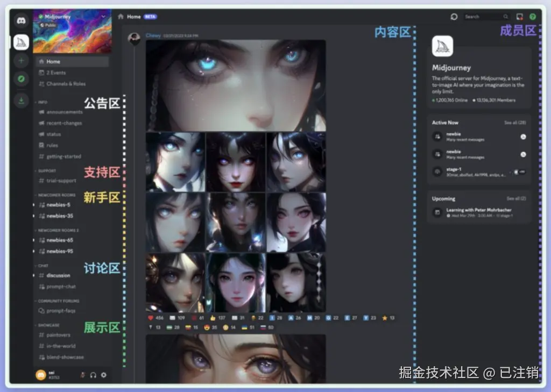This screenshot has width=551, height=392.
Task: Click the Midjourney logo in the server info card
Action: click(x=442, y=46)
